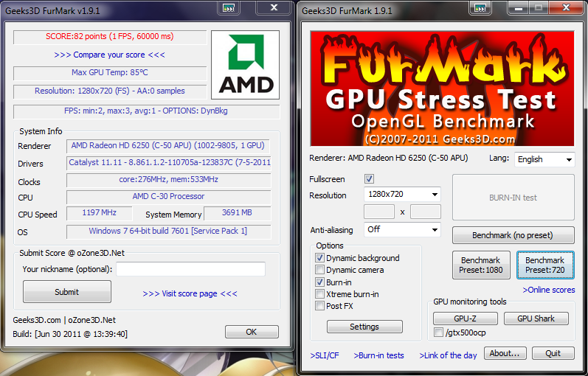The height and width of the screenshot is (376, 588).
Task: Start Benchmark (no preset)
Action: (x=513, y=235)
